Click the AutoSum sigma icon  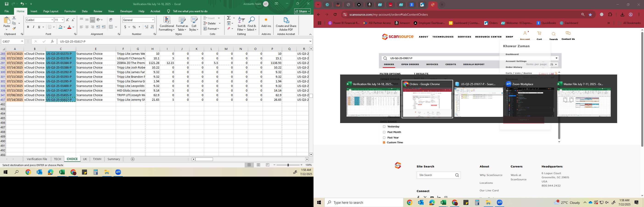coord(229,18)
